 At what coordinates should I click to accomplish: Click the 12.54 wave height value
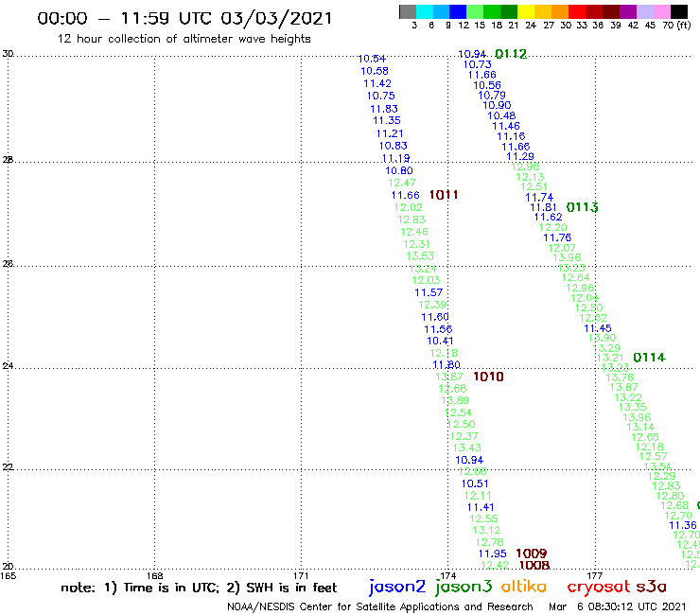click(458, 413)
